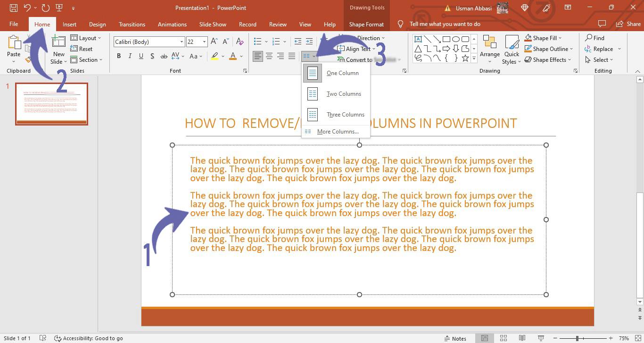Clear all formatting icon
This screenshot has width=644, height=343.
tap(239, 42)
